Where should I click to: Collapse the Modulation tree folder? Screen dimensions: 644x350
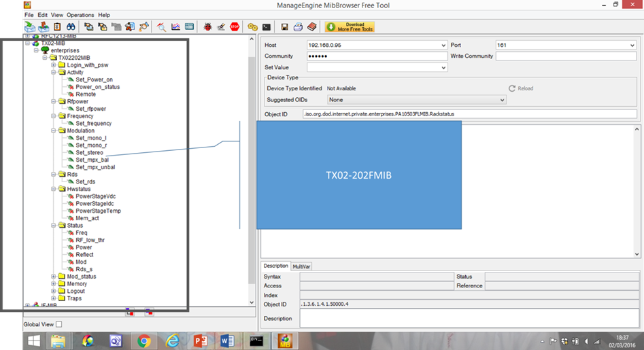[x=54, y=130]
